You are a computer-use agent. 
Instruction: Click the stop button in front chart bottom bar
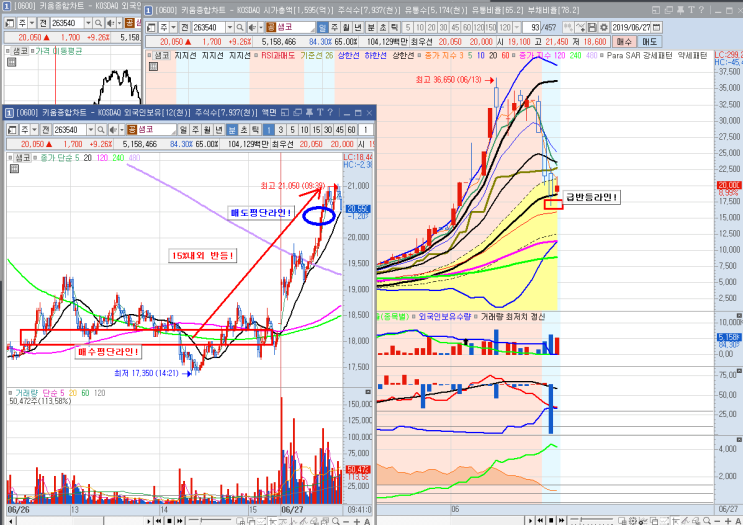tap(169, 521)
